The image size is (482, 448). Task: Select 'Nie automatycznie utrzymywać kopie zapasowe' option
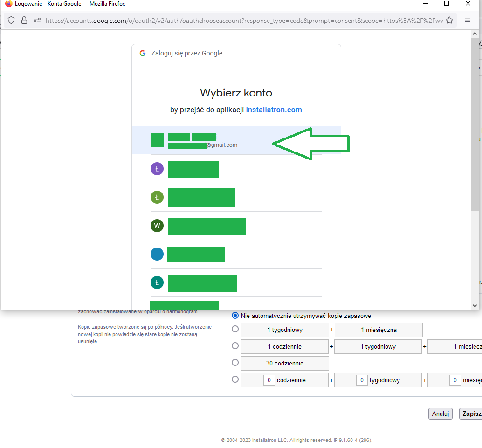(x=235, y=316)
